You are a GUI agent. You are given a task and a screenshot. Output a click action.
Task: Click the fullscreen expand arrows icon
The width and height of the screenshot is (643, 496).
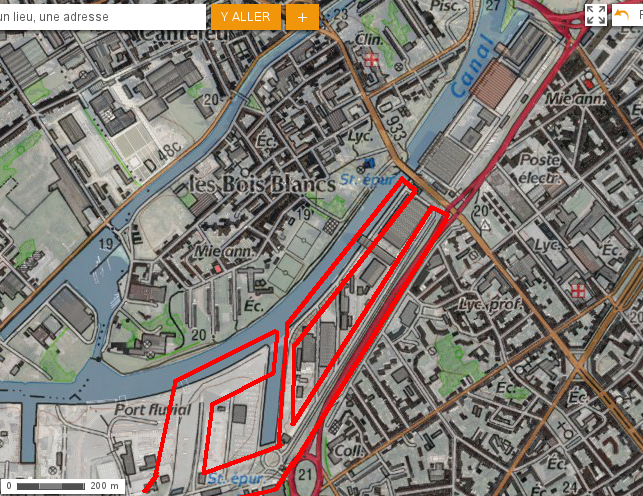click(x=595, y=15)
